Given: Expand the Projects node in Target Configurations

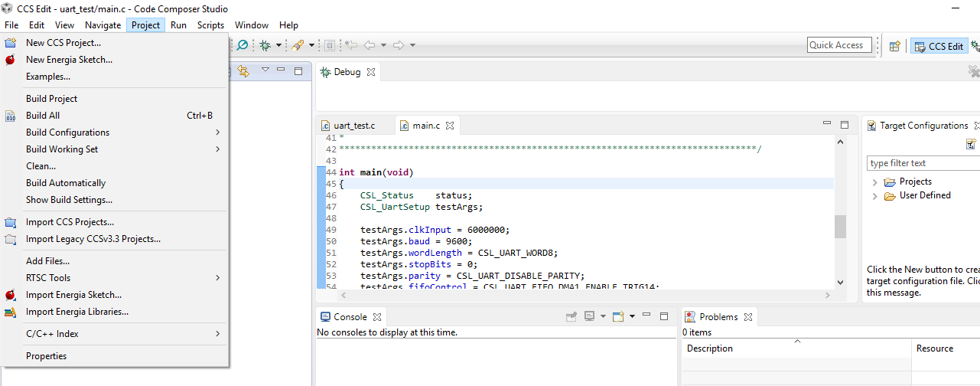Looking at the screenshot, I should (874, 182).
